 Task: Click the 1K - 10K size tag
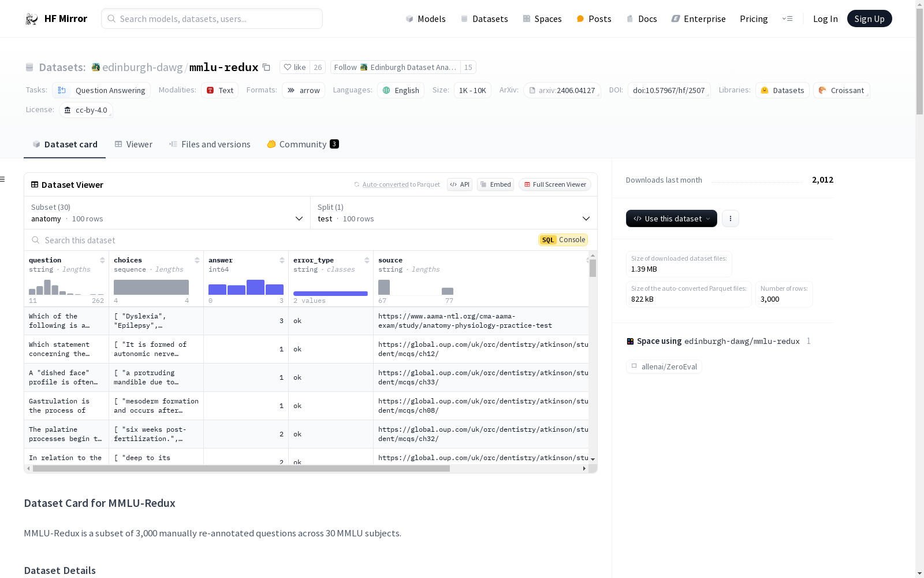[x=472, y=90]
